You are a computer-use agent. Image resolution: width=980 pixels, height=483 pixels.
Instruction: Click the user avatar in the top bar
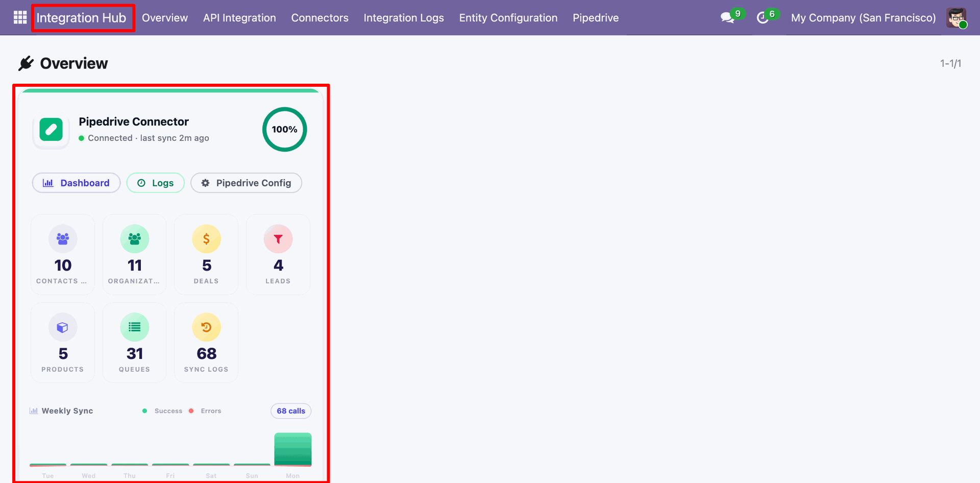point(956,18)
